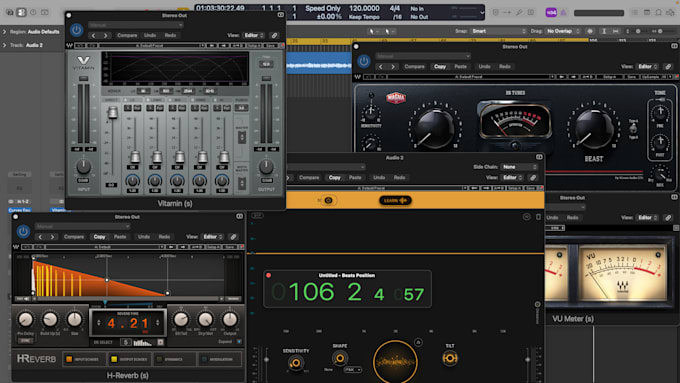
Task: Toggle Dynamics section in H-Reverb
Action: 174,359
